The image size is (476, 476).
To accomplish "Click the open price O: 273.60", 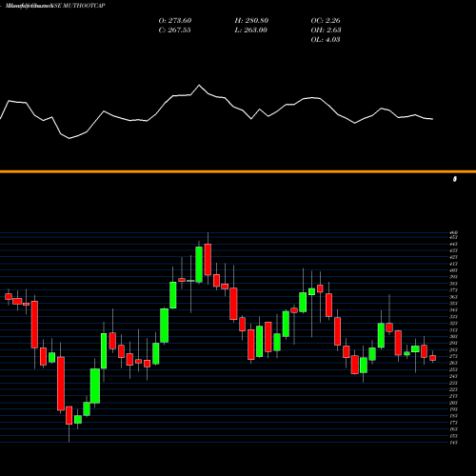I will 175,21.
